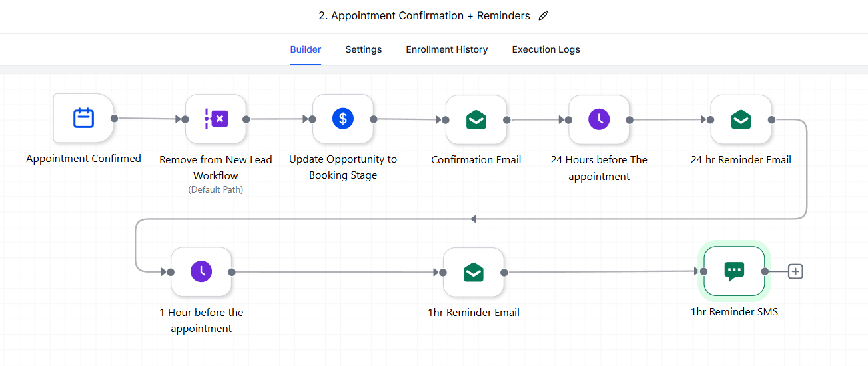Screen dimensions: 868x366
Task: Click the 'Update Opportunity to Booking Stage' label
Action: click(343, 167)
